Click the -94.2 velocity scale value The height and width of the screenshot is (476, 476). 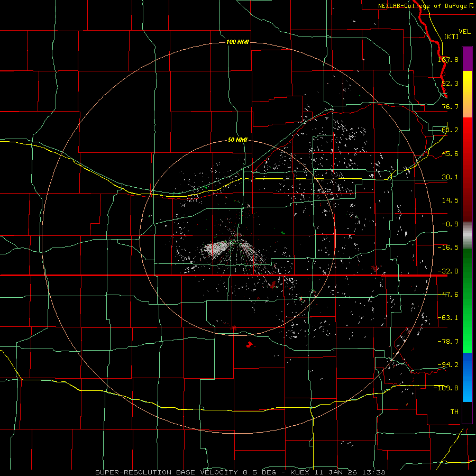[x=448, y=364]
